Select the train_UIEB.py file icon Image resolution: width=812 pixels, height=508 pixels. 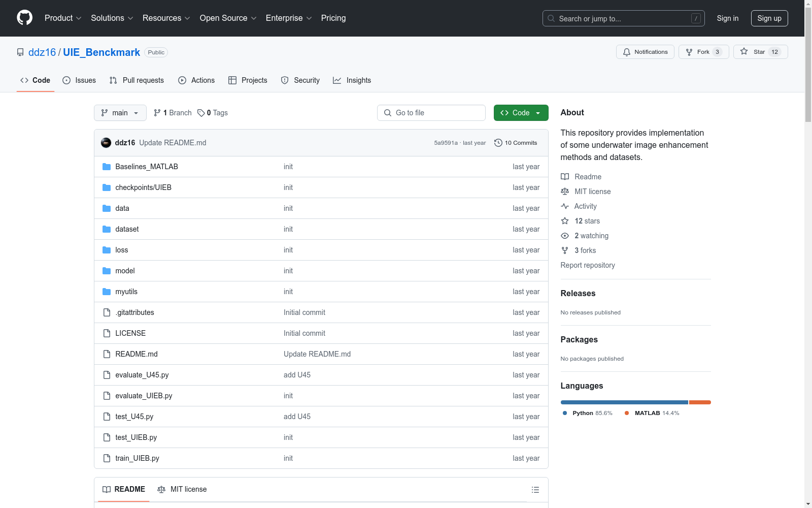point(107,458)
